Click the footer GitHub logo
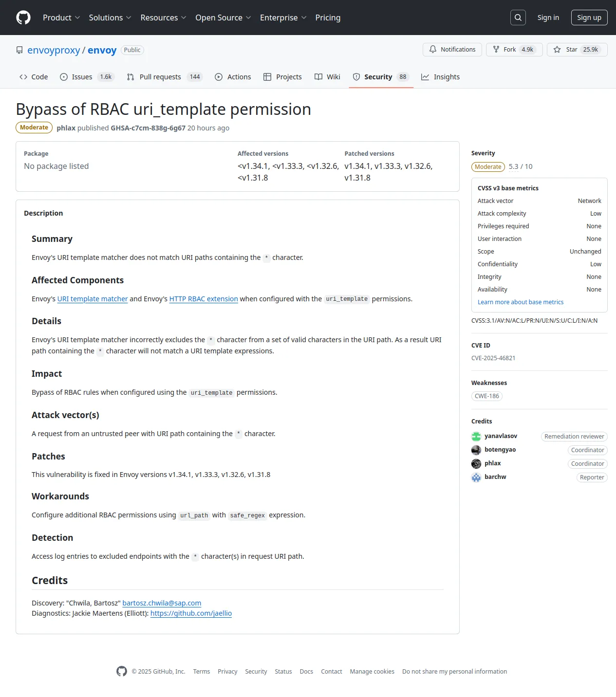Image resolution: width=616 pixels, height=697 pixels. click(x=122, y=671)
